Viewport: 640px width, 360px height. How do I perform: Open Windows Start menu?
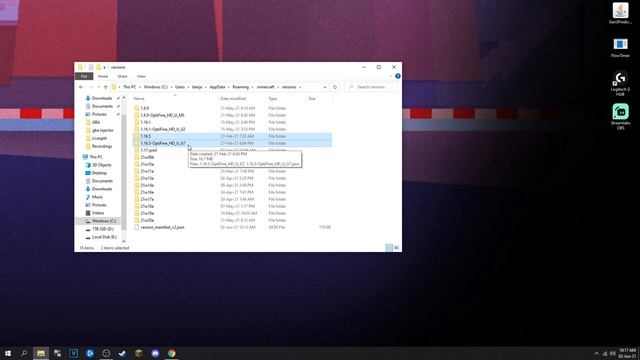point(8,353)
